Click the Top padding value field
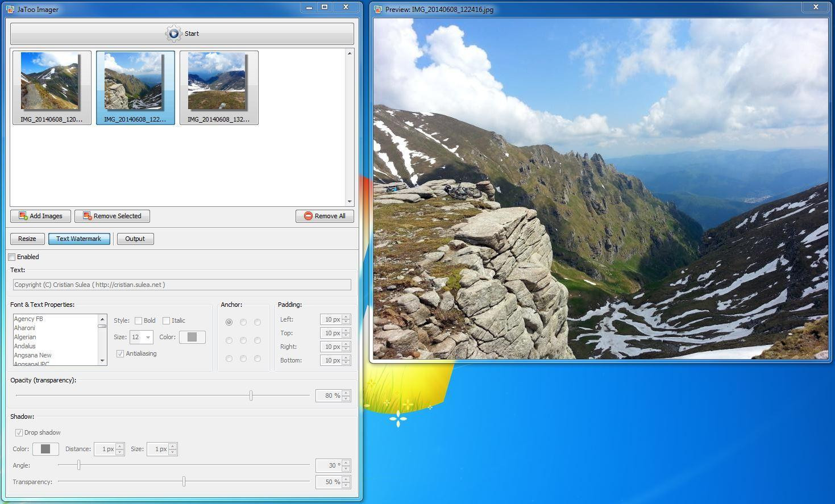Image resolution: width=835 pixels, height=504 pixels. [331, 333]
